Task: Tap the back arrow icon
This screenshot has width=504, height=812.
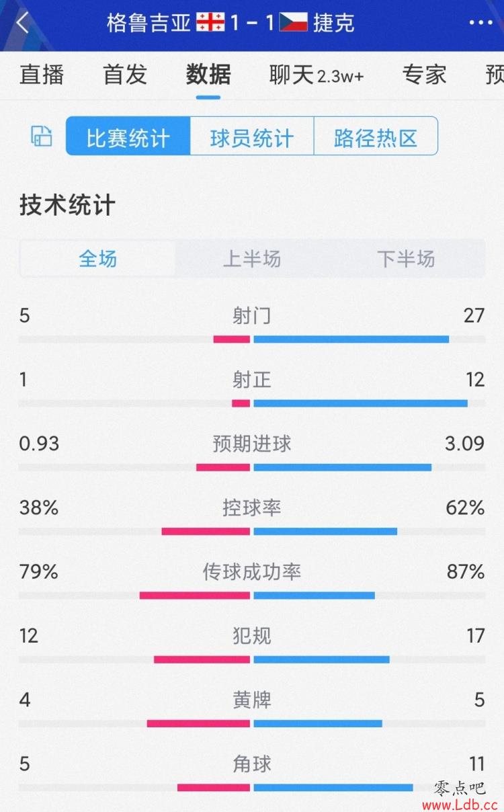Action: [23, 23]
